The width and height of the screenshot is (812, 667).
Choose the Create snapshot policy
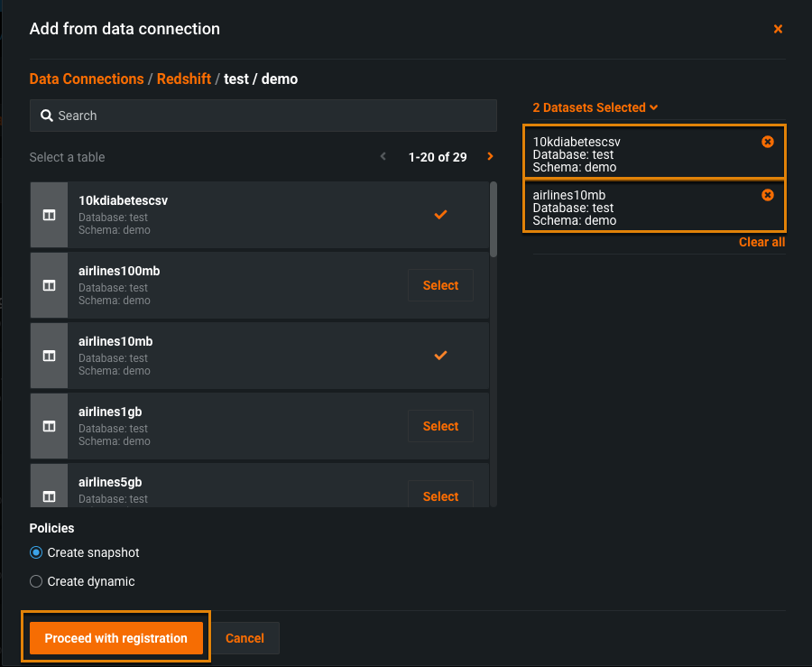36,552
